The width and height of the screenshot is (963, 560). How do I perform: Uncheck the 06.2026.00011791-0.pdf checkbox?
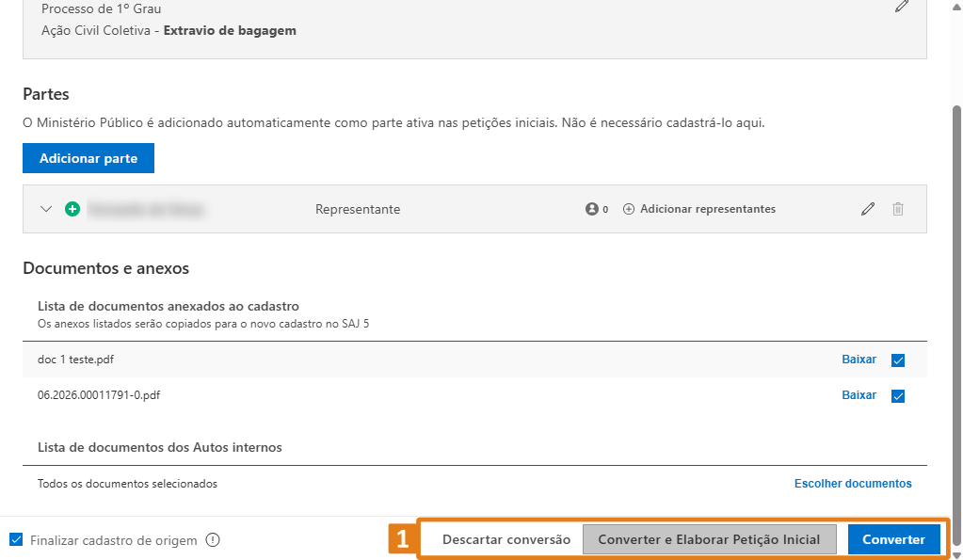pos(898,396)
